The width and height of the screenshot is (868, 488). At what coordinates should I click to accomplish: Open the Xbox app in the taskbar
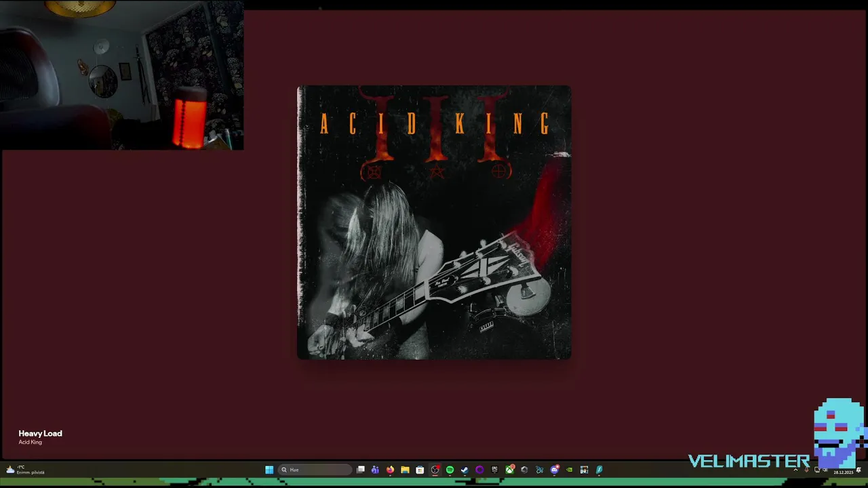[509, 470]
